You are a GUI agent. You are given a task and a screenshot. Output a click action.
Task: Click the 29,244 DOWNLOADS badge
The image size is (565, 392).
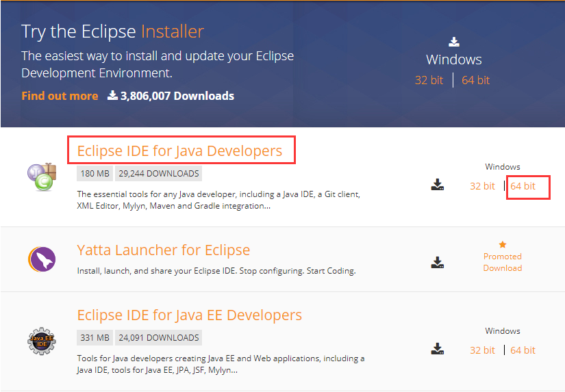coord(159,174)
